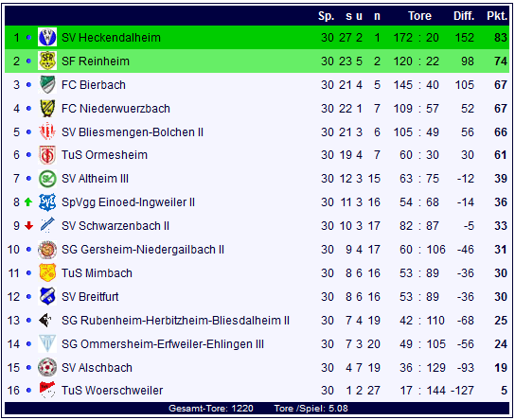Click the green up arrow at rank 8
This screenshot has width=515, height=420.
(x=28, y=202)
